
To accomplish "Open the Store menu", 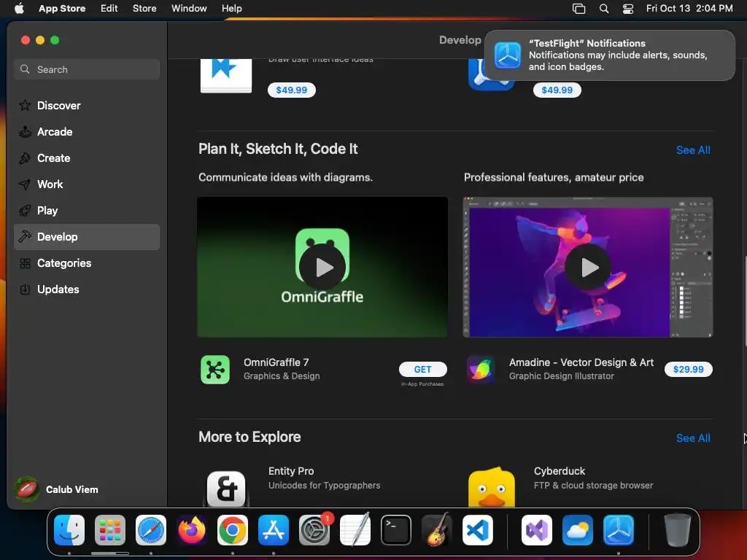I will pyautogui.click(x=144, y=8).
